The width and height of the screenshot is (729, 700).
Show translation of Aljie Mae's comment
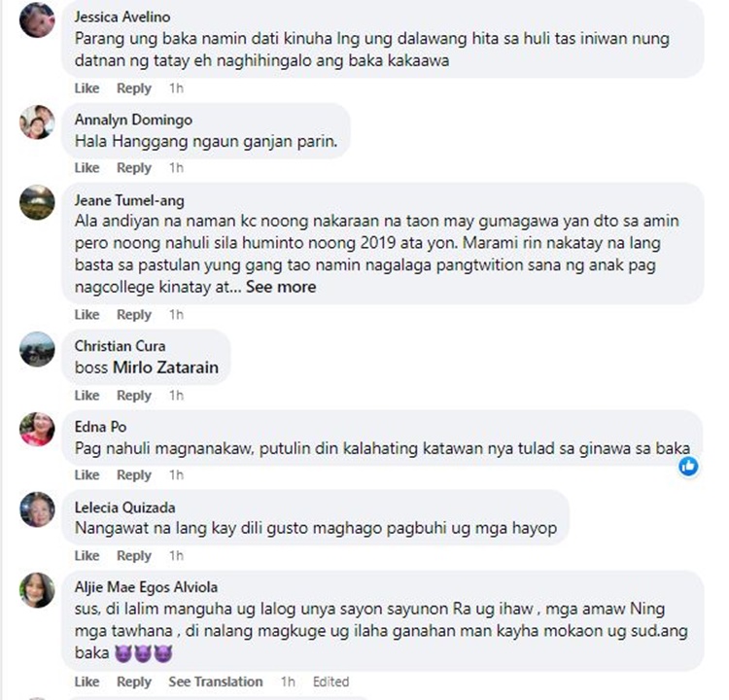(x=216, y=682)
